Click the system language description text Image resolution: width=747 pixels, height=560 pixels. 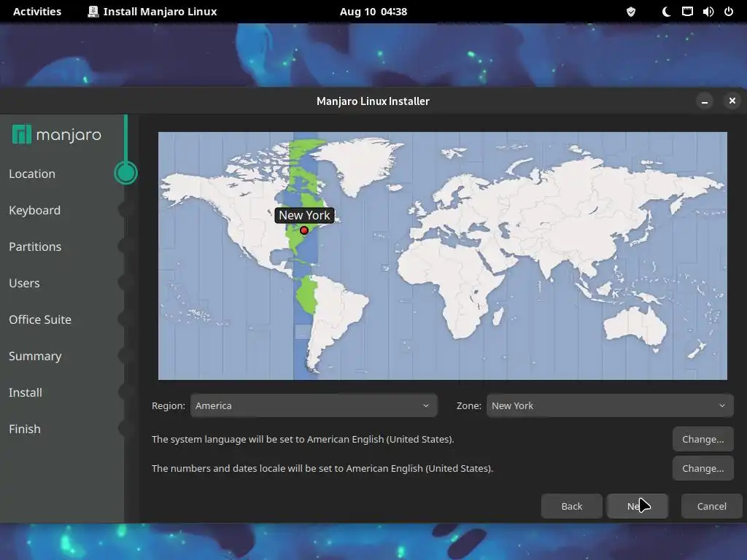coord(303,439)
